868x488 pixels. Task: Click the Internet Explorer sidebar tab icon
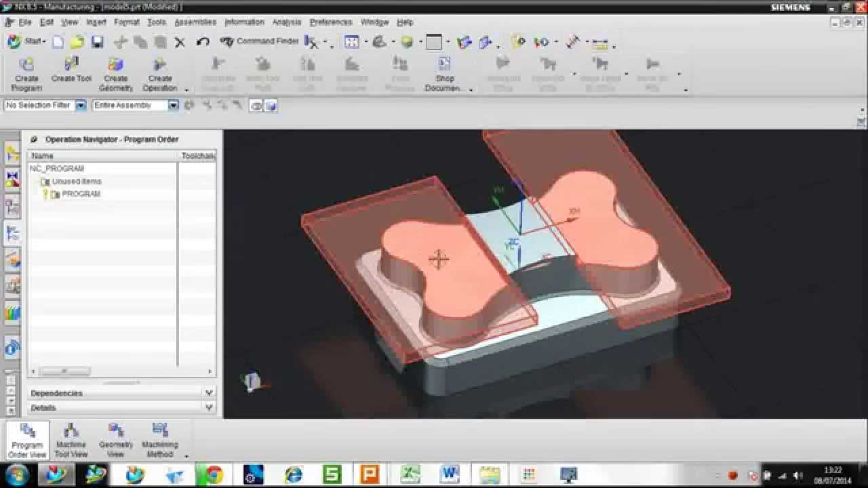(x=12, y=348)
